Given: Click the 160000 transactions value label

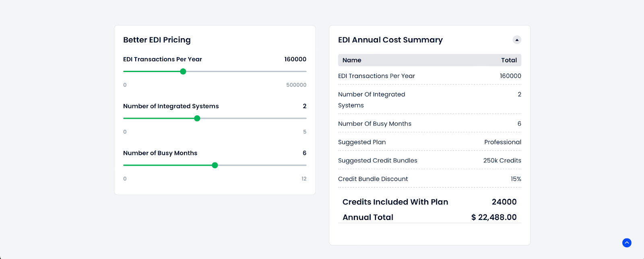Looking at the screenshot, I should (295, 59).
